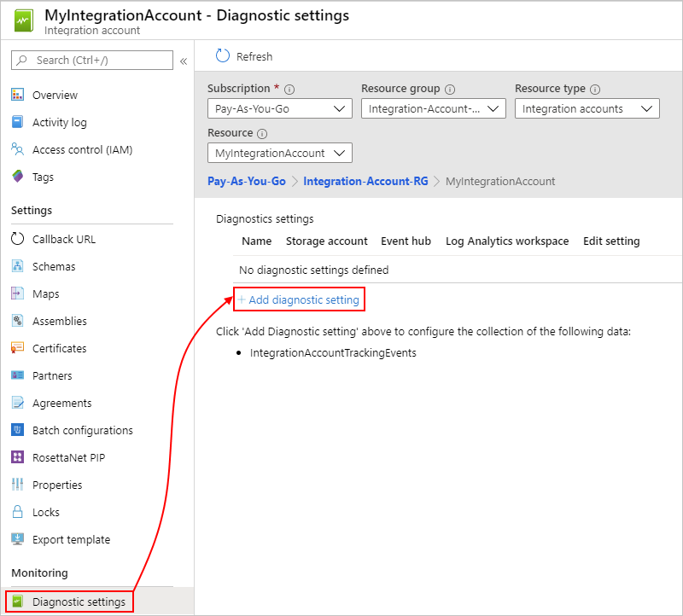Click the Tags icon in sidebar
This screenshot has width=683, height=616.
click(17, 177)
